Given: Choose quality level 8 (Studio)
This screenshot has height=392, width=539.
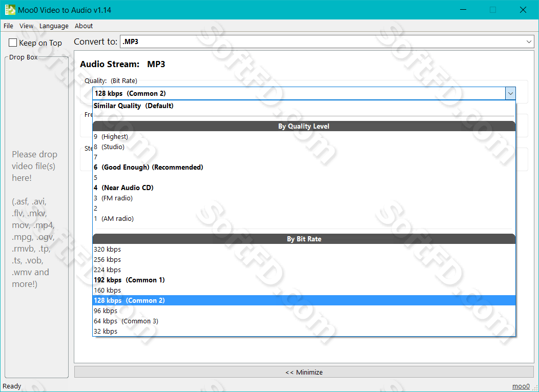Looking at the screenshot, I should (304, 147).
